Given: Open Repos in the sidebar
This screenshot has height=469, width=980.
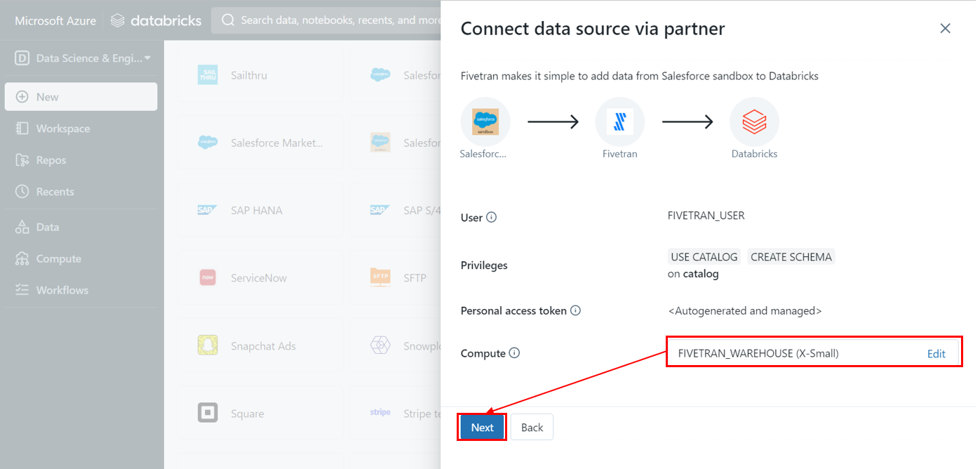Looking at the screenshot, I should pos(51,160).
